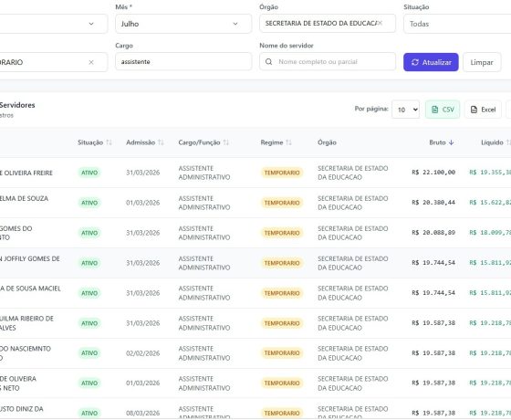511x420 pixels.
Task: Sort by the Regime column sort icon
Action: (288, 142)
